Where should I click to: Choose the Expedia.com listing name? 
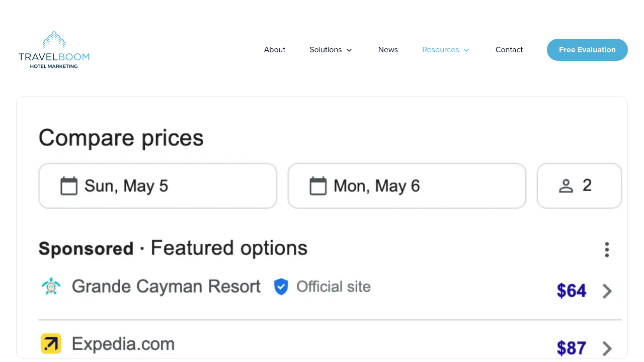coord(123,344)
